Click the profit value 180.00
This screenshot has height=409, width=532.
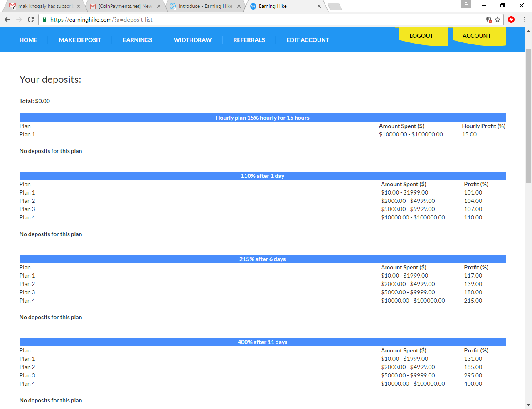point(473,292)
